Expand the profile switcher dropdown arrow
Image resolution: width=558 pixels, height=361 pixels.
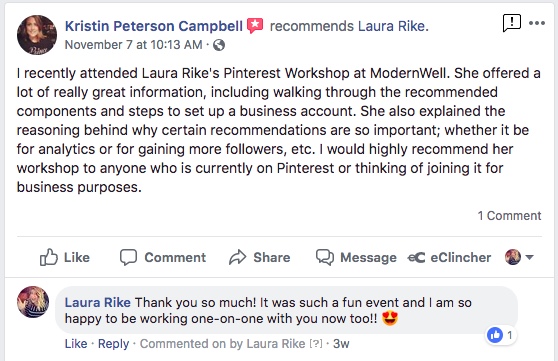pyautogui.click(x=530, y=257)
